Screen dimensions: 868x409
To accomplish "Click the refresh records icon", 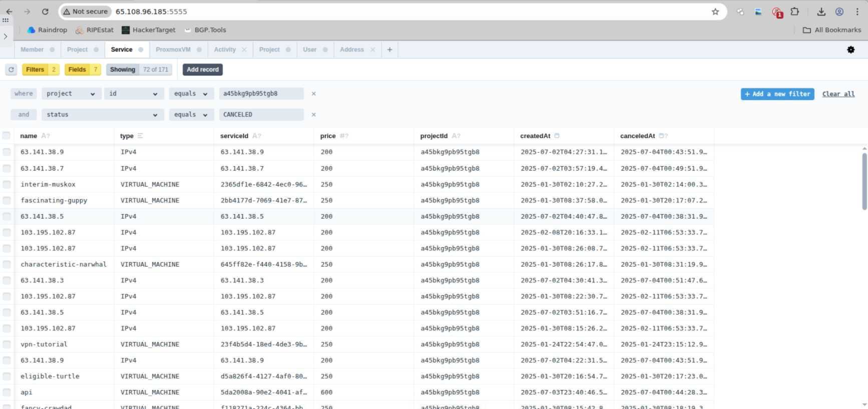I will pyautogui.click(x=11, y=69).
